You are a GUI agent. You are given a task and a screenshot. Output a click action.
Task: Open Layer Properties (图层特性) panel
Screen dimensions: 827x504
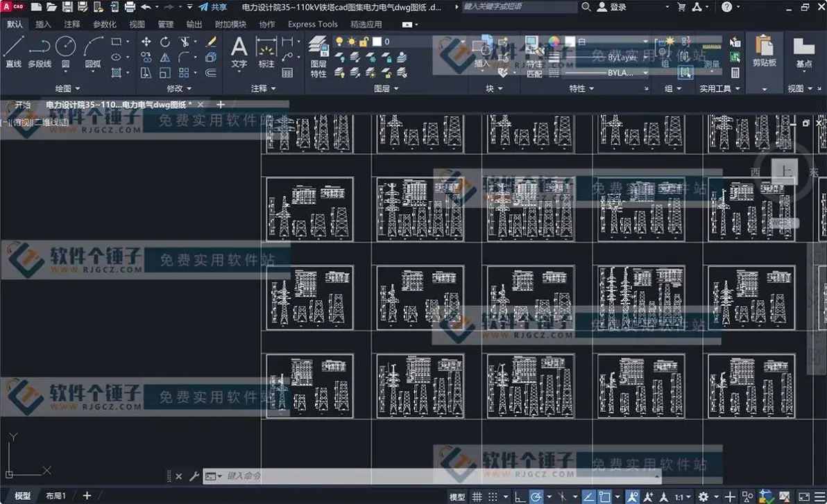tap(318, 57)
